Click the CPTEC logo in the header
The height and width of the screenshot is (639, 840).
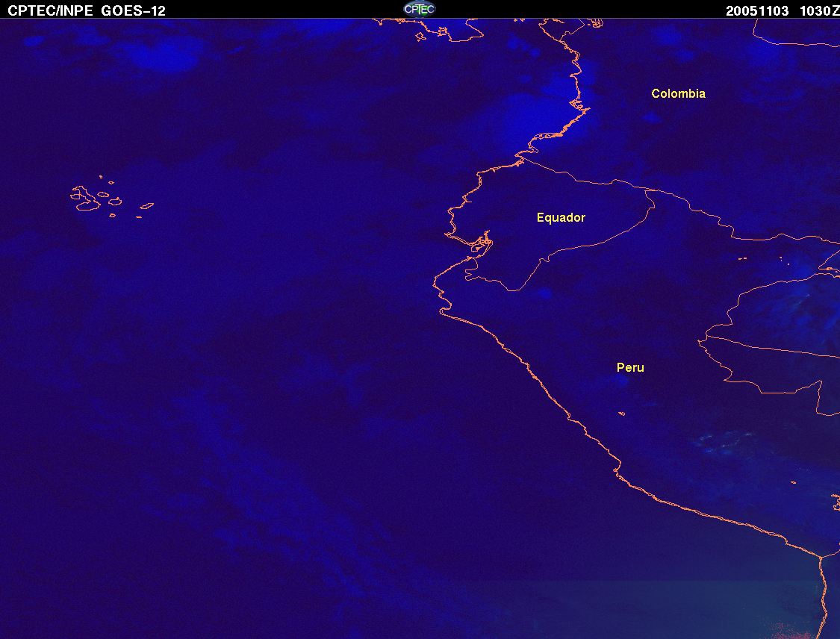420,9
